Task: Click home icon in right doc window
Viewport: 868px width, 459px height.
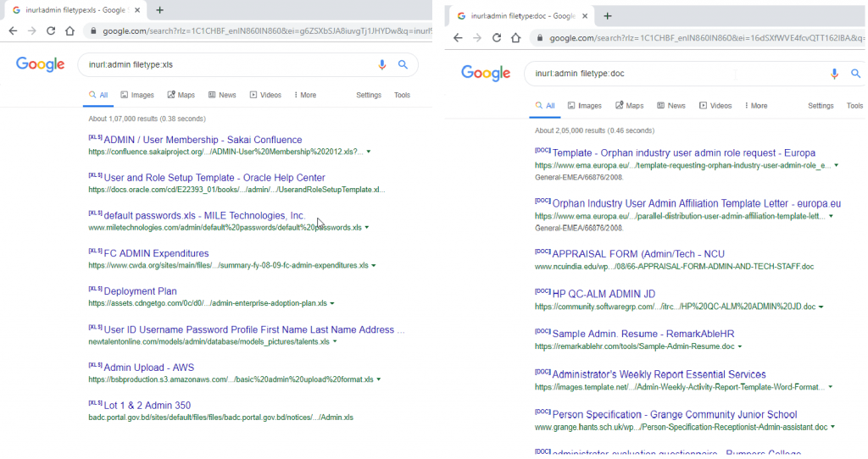Action: (x=515, y=37)
